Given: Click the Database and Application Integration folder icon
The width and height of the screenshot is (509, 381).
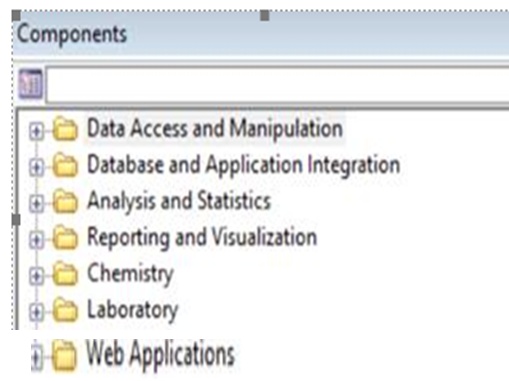Looking at the screenshot, I should click(65, 165).
